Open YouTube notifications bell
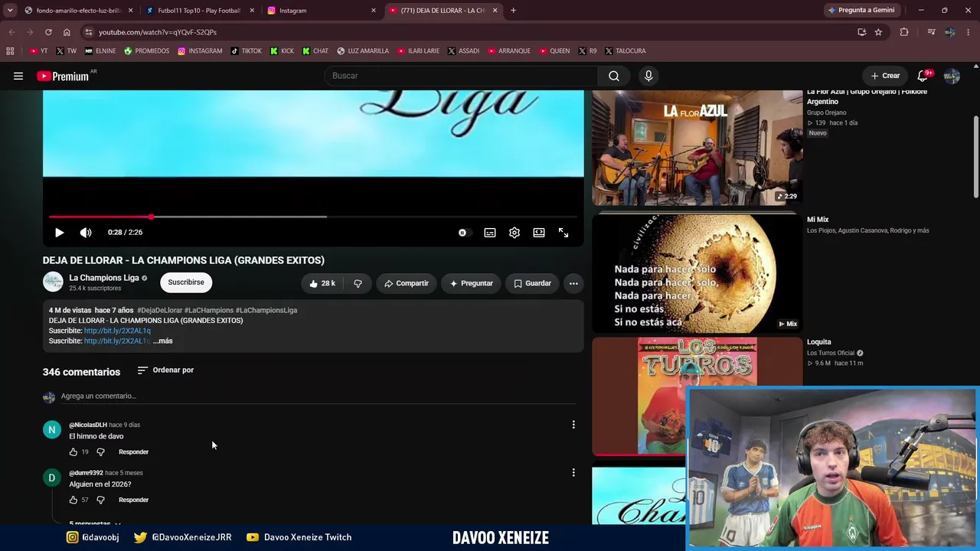The width and height of the screenshot is (980, 551). click(923, 76)
